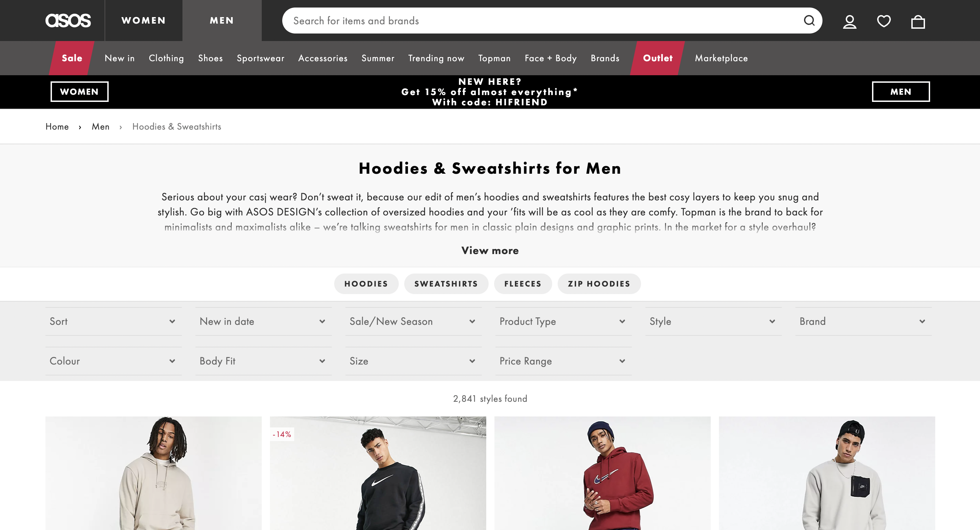Open the Sportswear menu
Viewport: 980px width, 530px height.
pos(261,58)
